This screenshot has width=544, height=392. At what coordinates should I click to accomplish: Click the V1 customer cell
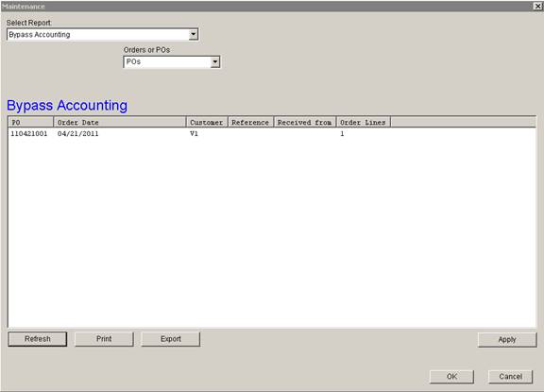pos(194,133)
